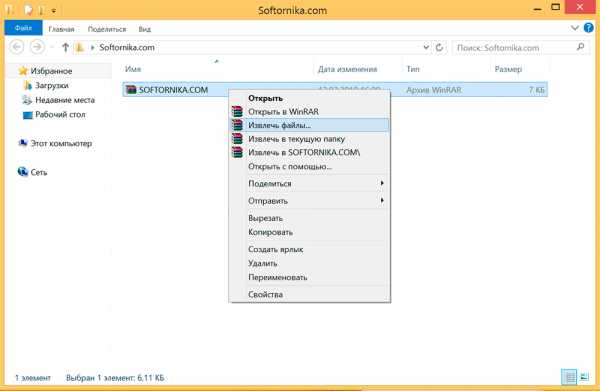
Task: Select Этот компьютер in navigation pane
Action: point(61,143)
